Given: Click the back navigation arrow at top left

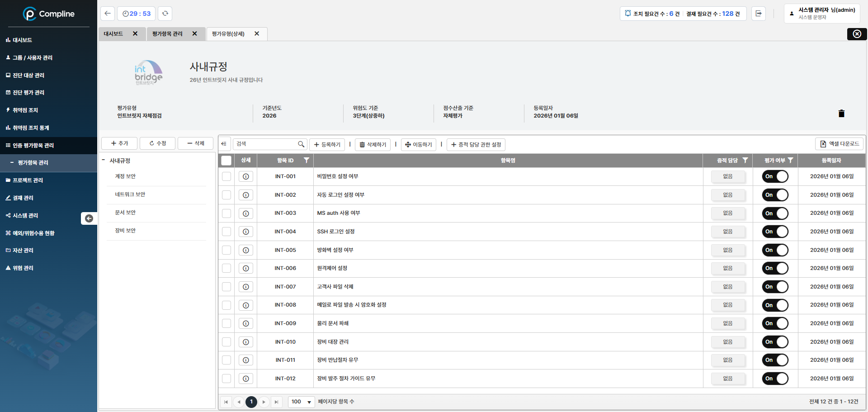Looking at the screenshot, I should pyautogui.click(x=107, y=14).
